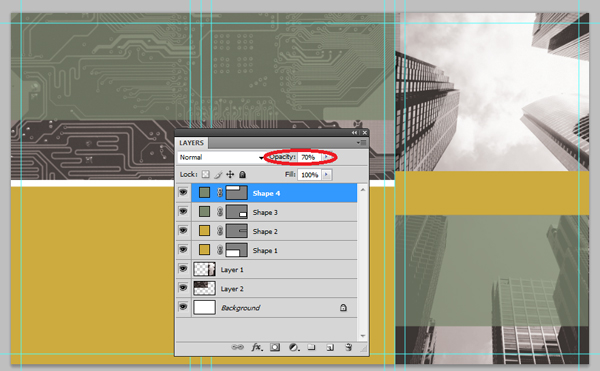The image size is (600, 371).
Task: Hide the Shape 2 layer
Action: point(183,231)
